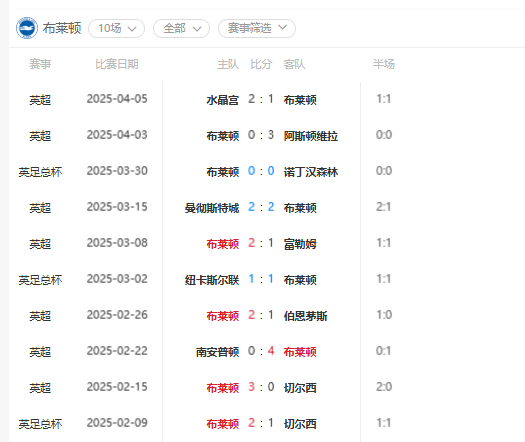Open the 10场 match count dropdown
This screenshot has width=525, height=442.
tap(117, 28)
